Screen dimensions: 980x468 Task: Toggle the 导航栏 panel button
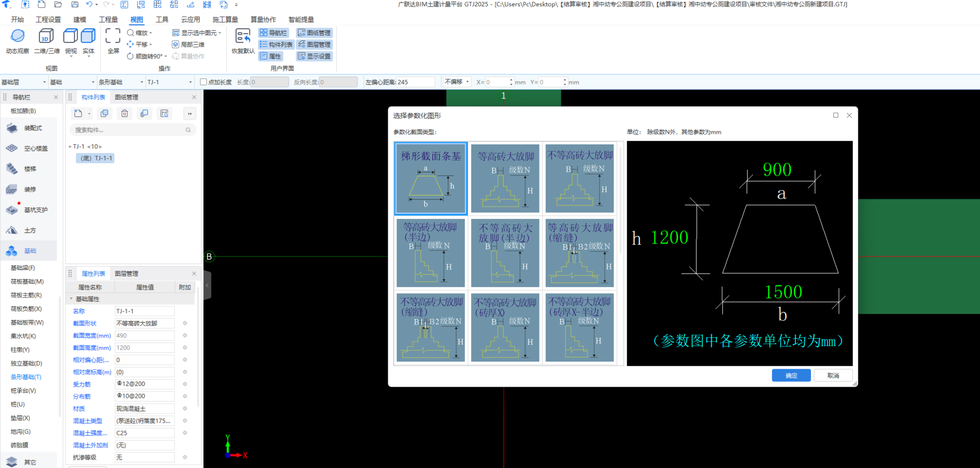pyautogui.click(x=273, y=33)
